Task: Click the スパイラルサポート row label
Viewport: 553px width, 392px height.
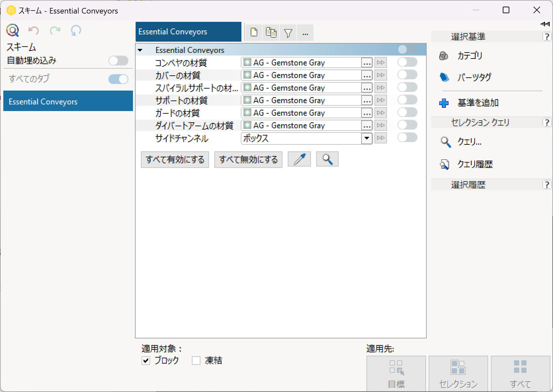Action: coord(196,88)
